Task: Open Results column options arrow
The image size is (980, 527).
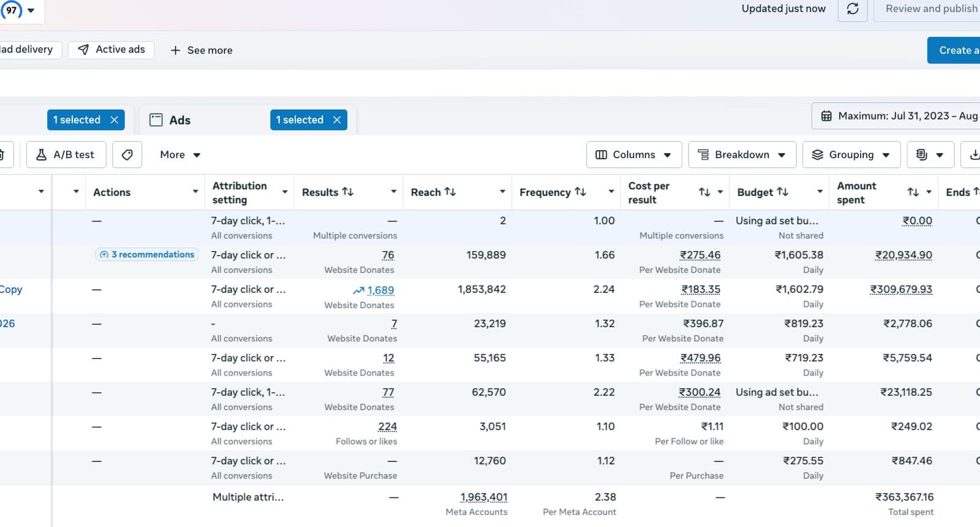Action: [x=393, y=192]
